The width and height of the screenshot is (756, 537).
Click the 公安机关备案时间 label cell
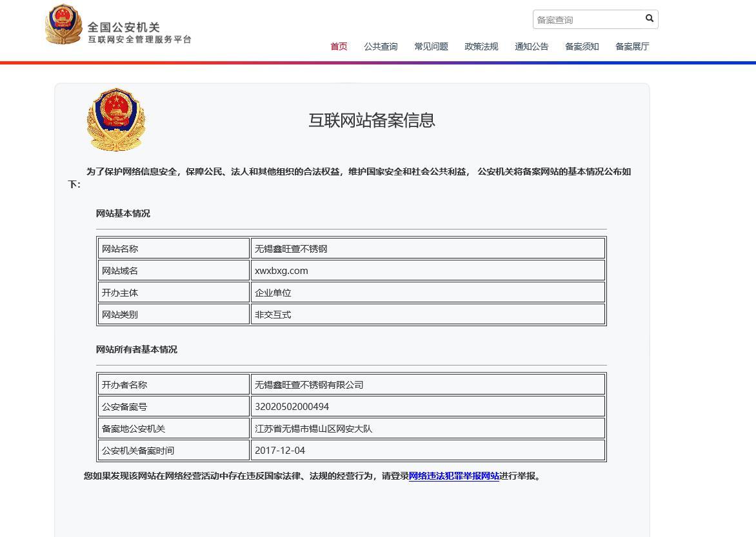(x=174, y=450)
